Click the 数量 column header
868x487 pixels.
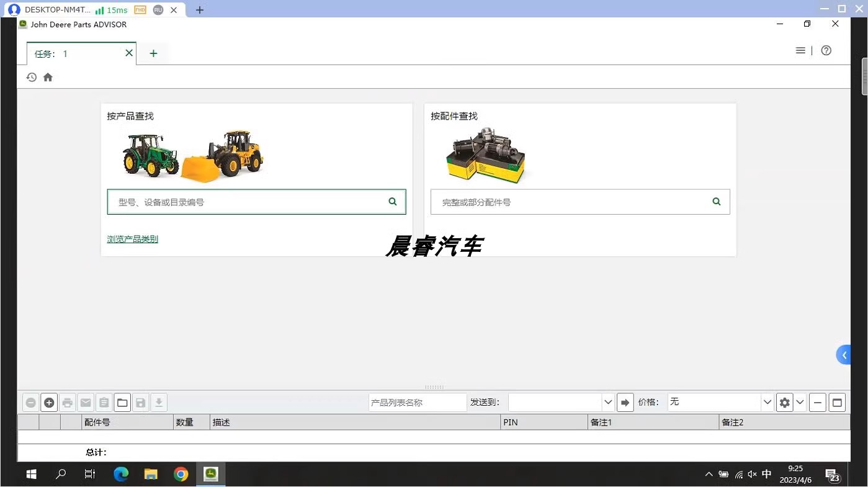click(192, 422)
